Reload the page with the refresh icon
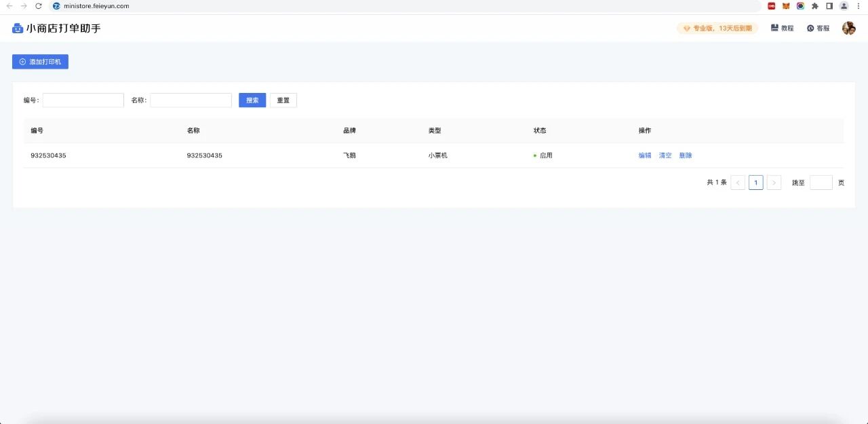Image resolution: width=868 pixels, height=424 pixels. [x=39, y=5]
